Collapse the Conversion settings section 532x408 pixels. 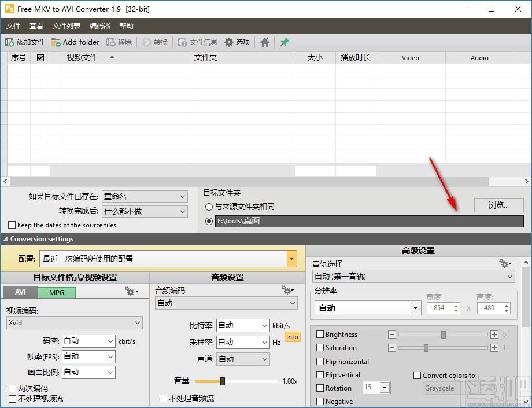point(5,239)
